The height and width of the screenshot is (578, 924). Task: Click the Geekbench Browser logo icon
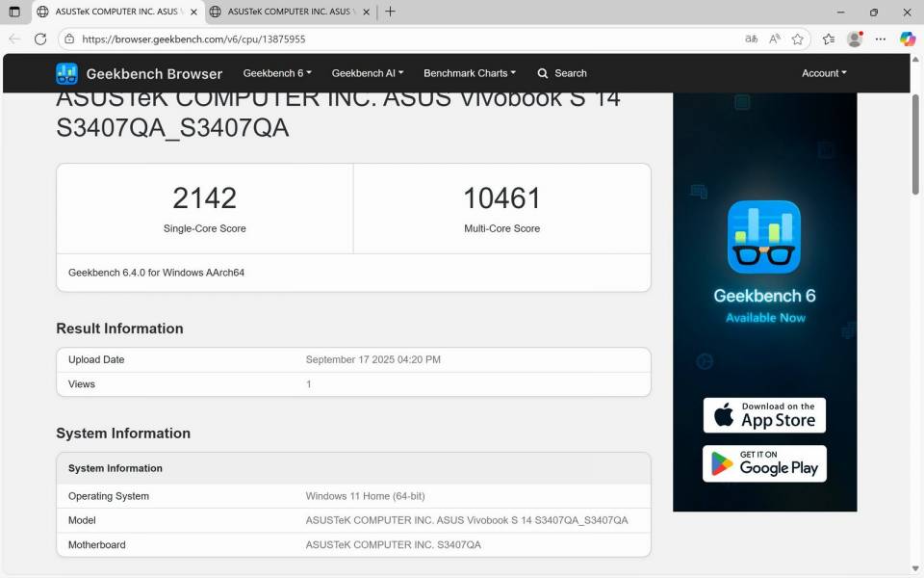point(66,73)
